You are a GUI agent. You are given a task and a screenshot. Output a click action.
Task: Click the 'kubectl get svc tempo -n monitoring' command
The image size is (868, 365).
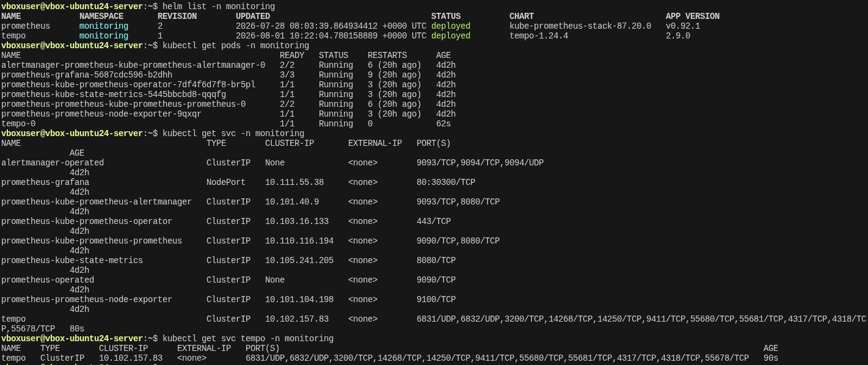[248, 339]
